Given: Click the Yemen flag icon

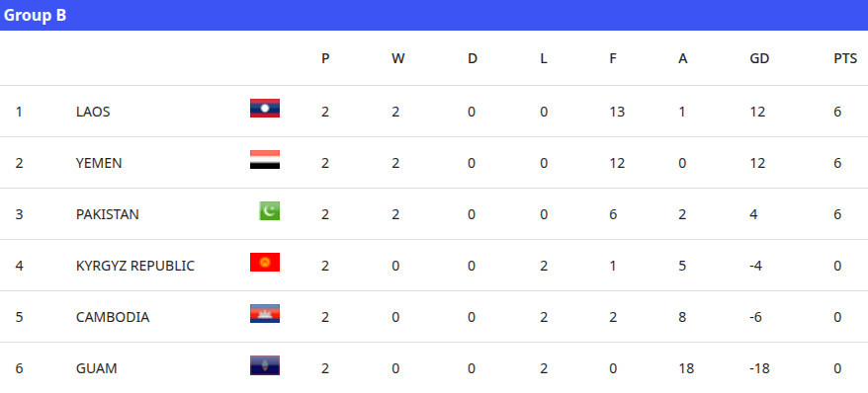Looking at the screenshot, I should [265, 160].
